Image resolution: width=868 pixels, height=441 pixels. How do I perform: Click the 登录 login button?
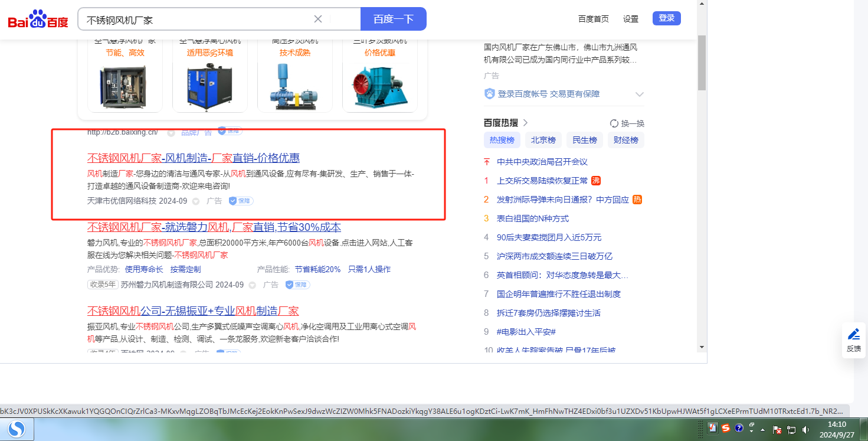click(x=667, y=18)
